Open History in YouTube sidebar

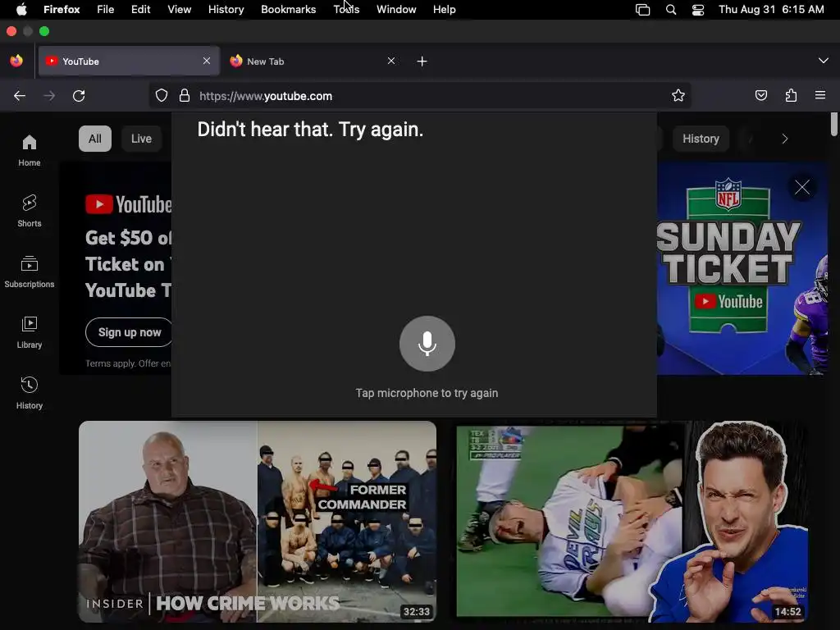tap(29, 393)
